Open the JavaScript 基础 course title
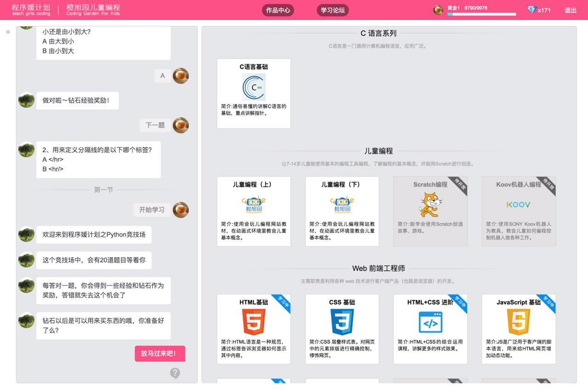Screen dimensions: 588x392 519,302
